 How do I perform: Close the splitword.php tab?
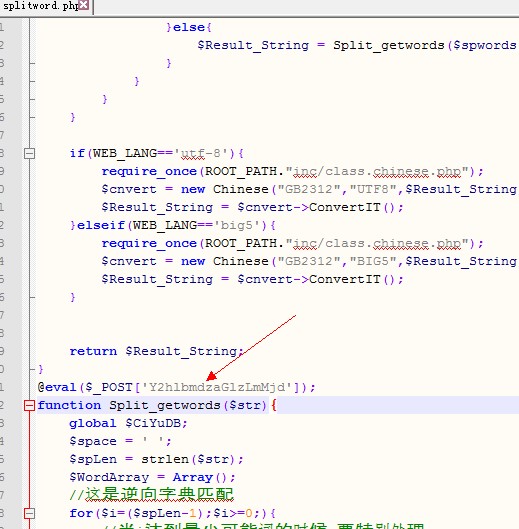click(x=84, y=5)
